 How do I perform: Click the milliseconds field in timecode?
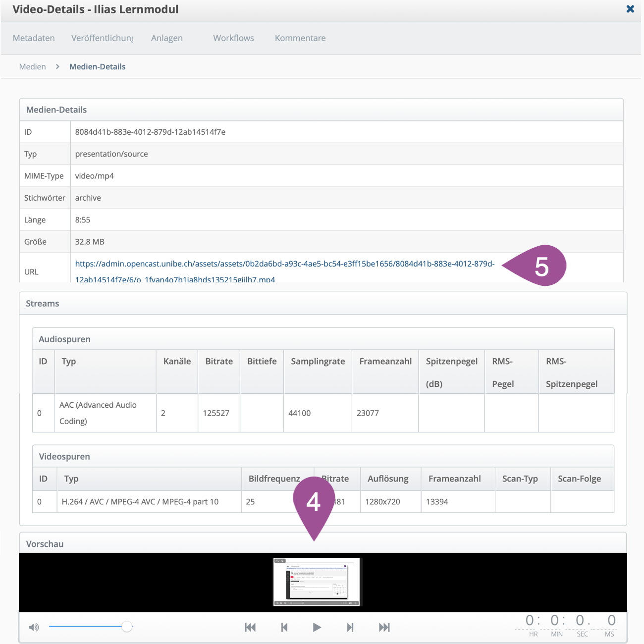(x=611, y=621)
